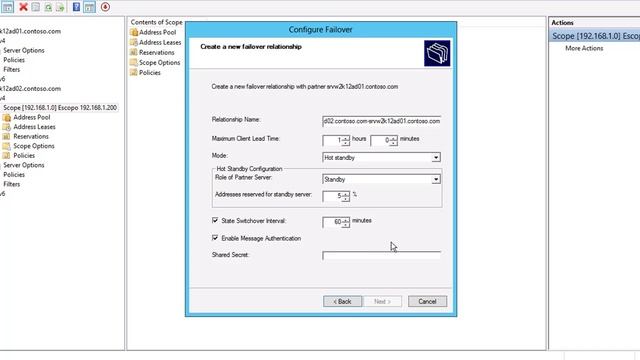Click the Address Leases icon in tree
Image resolution: width=640 pixels, height=360 pixels.
pyautogui.click(x=7, y=127)
